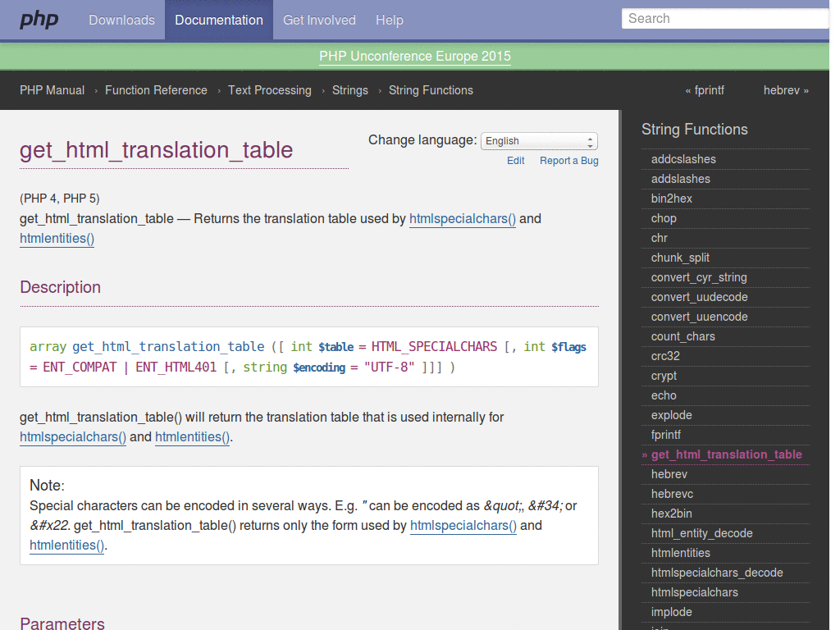
Task: Open the htmlentities() function reference
Action: [56, 239]
